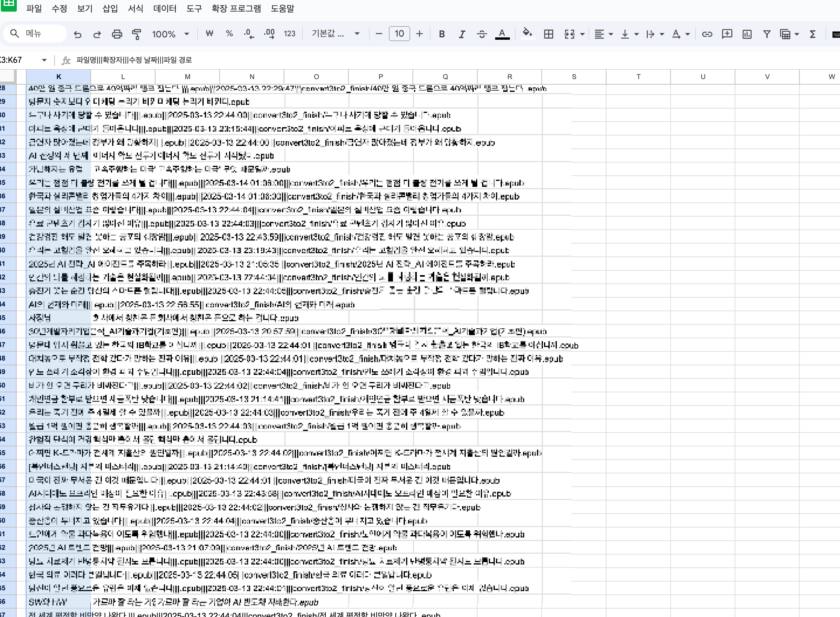Screen dimensions: 840x617
Task: Click the undo arrow icon
Action: pyautogui.click(x=78, y=34)
